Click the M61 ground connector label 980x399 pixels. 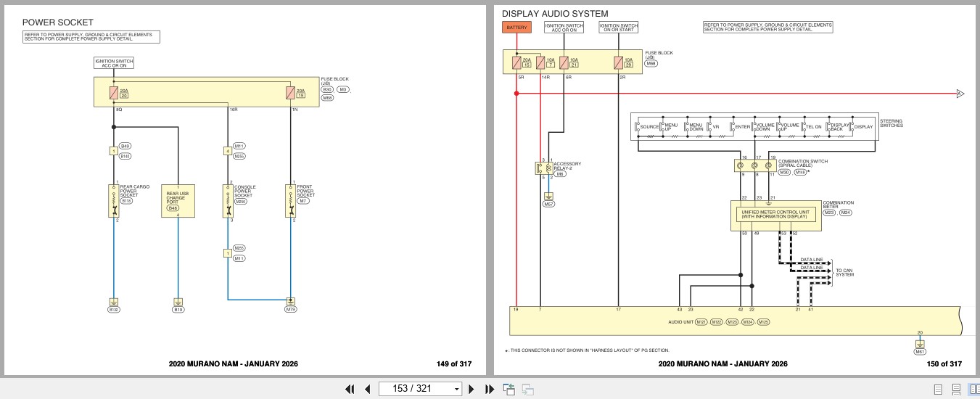(920, 352)
